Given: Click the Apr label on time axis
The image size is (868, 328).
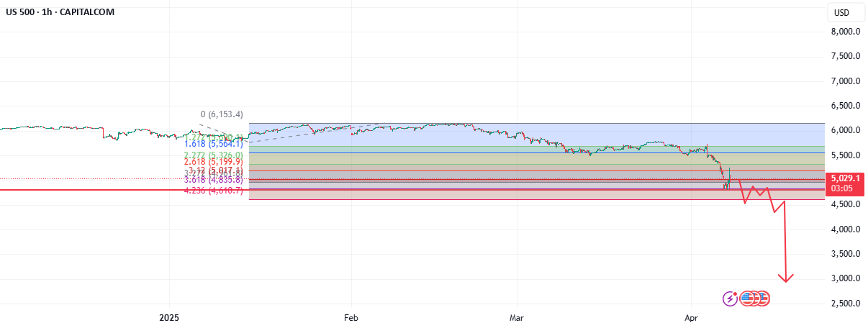Looking at the screenshot, I should pyautogui.click(x=691, y=317).
